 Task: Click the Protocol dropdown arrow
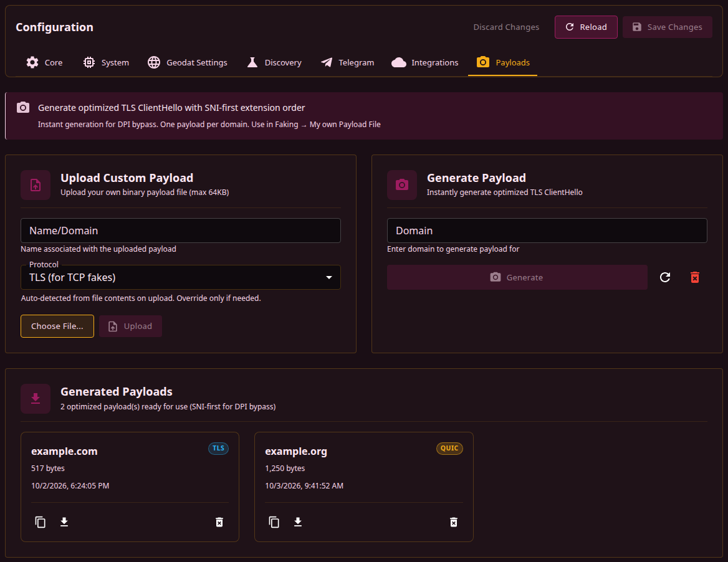329,277
